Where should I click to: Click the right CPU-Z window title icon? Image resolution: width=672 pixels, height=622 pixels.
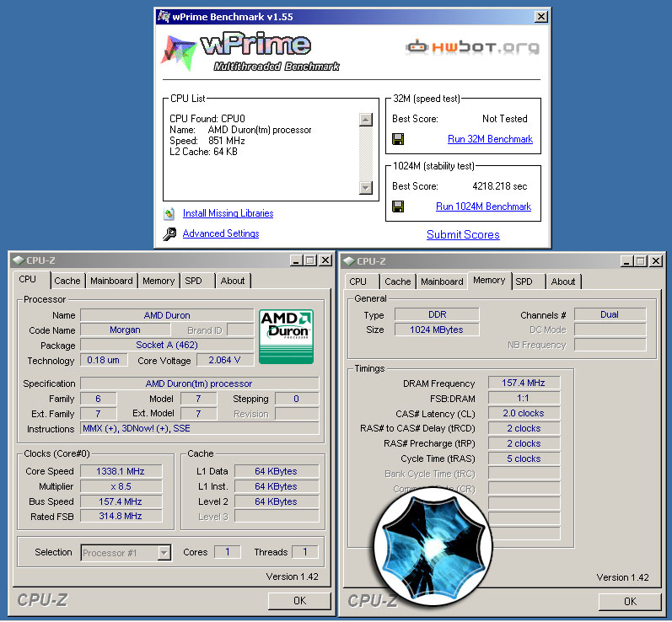(349, 261)
